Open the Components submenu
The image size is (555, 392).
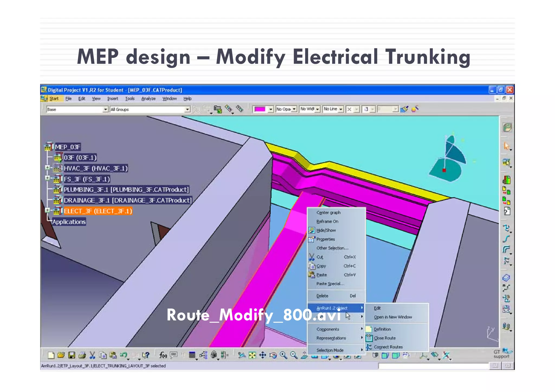(x=336, y=329)
